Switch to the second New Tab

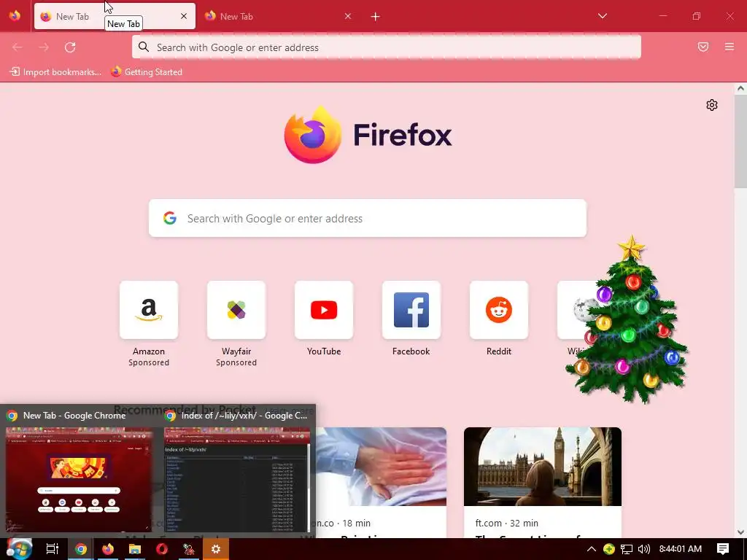tap(278, 16)
